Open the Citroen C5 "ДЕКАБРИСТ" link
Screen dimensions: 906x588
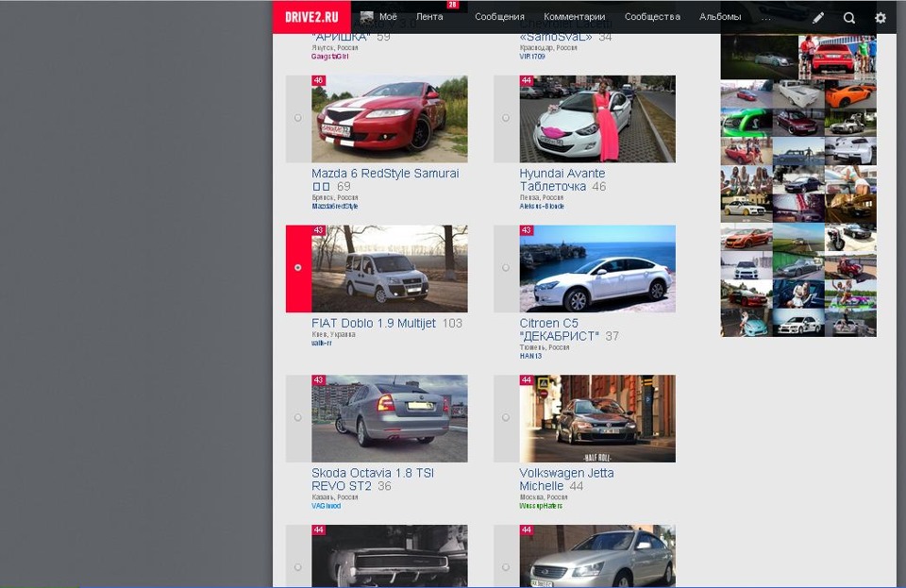tap(559, 329)
